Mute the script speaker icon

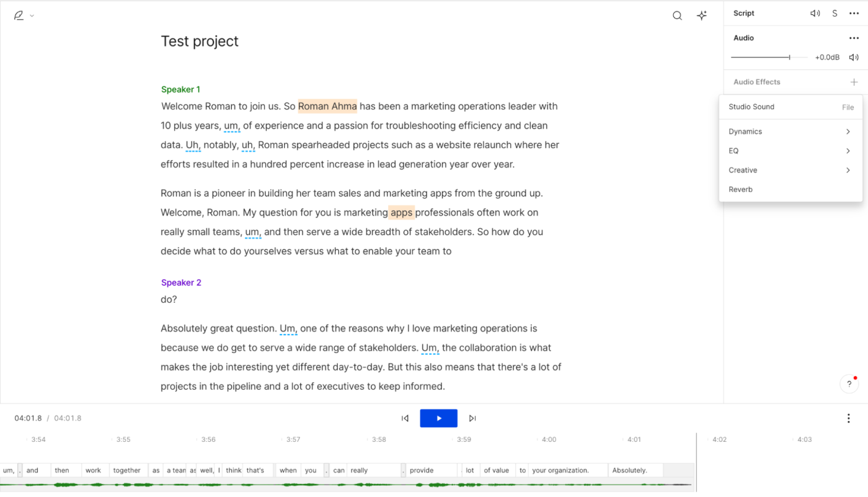[x=815, y=13]
